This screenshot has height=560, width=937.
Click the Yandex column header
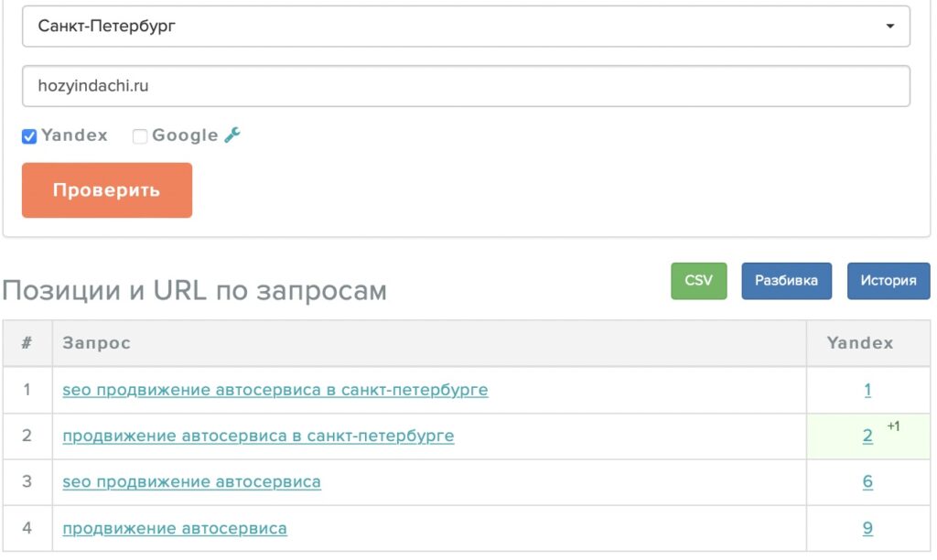[860, 343]
